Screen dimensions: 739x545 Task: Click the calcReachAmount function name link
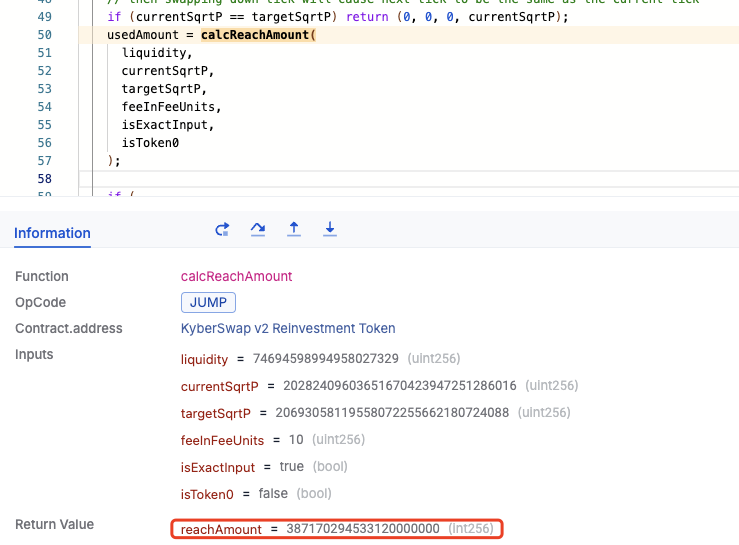236,276
